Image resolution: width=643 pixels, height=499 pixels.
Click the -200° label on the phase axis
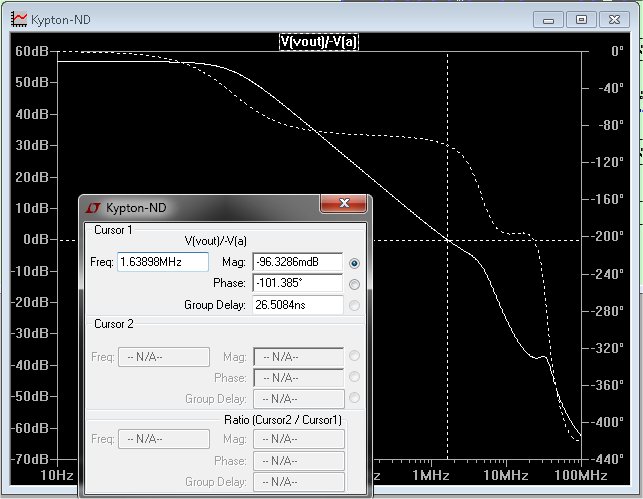(608, 236)
